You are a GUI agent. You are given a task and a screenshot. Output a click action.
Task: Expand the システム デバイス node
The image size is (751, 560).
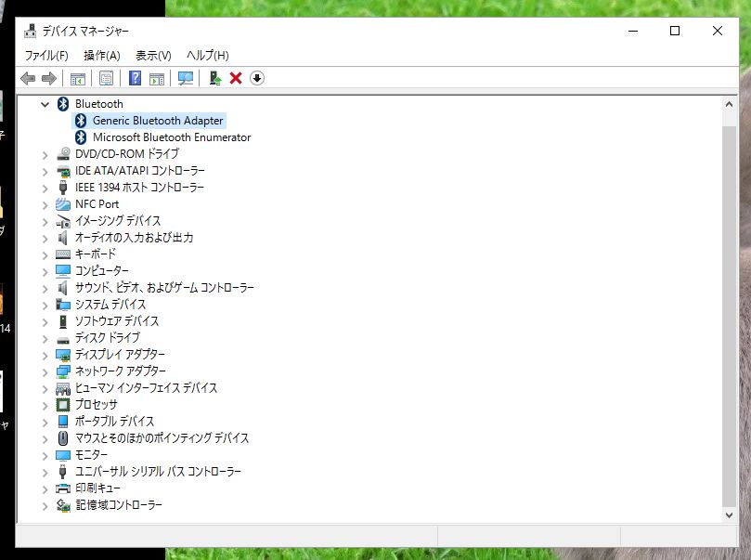coord(45,306)
